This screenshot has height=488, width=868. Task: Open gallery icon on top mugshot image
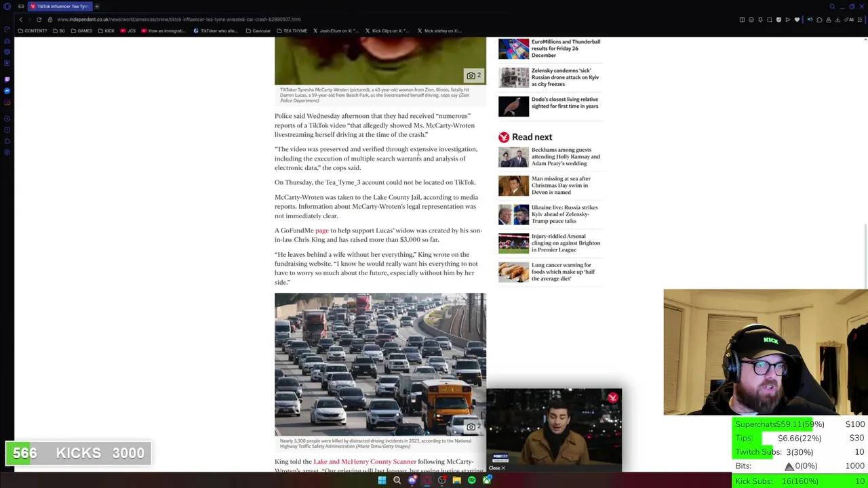pyautogui.click(x=473, y=75)
